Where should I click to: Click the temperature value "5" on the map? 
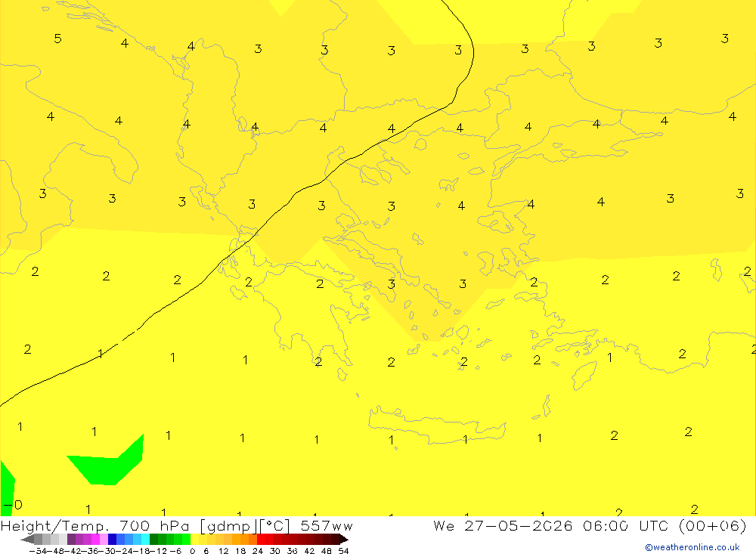(x=58, y=38)
